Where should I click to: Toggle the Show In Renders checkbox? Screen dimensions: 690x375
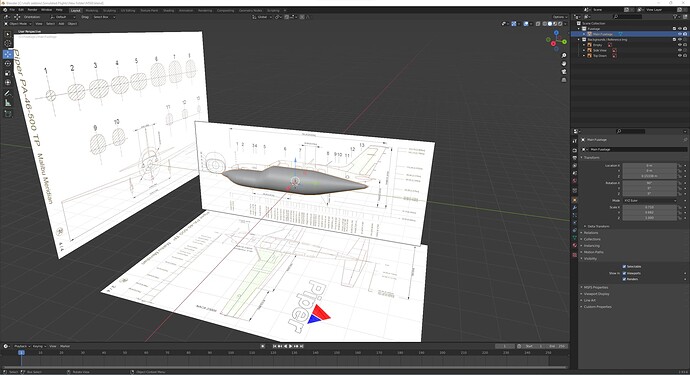pyautogui.click(x=624, y=279)
